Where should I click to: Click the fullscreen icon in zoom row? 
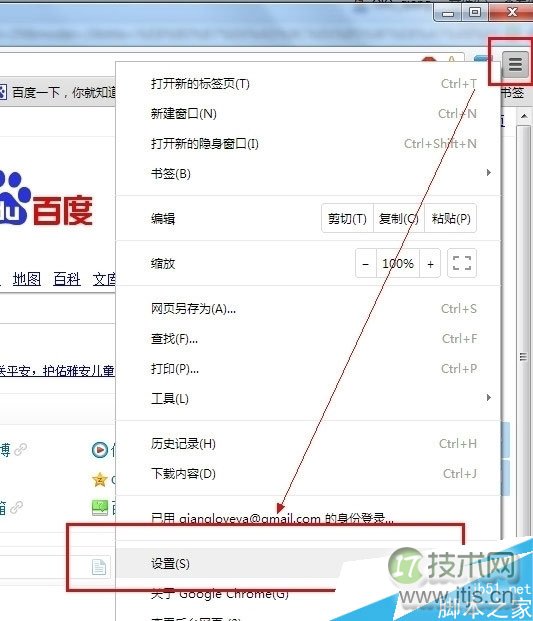pyautogui.click(x=462, y=263)
